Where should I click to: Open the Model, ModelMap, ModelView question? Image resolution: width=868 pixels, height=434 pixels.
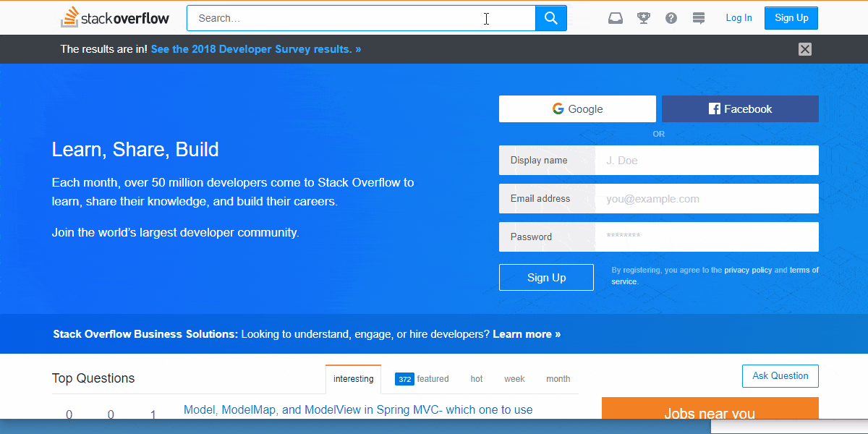click(358, 410)
